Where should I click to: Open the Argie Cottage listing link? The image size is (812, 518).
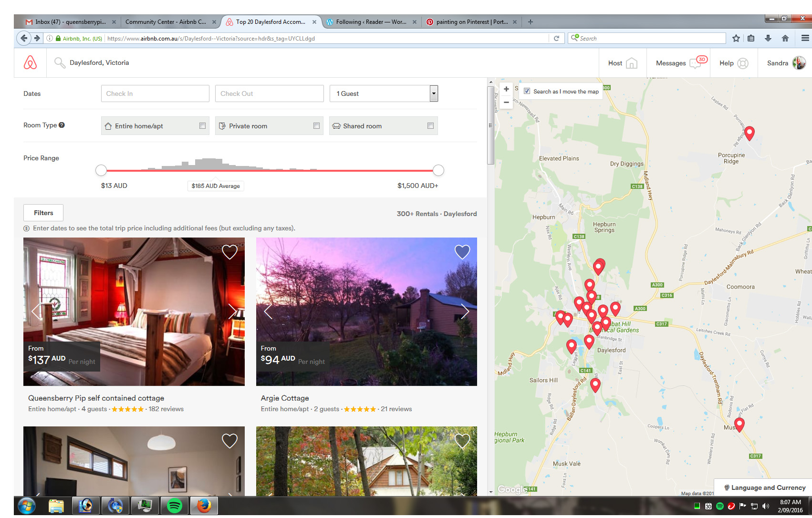(x=284, y=398)
